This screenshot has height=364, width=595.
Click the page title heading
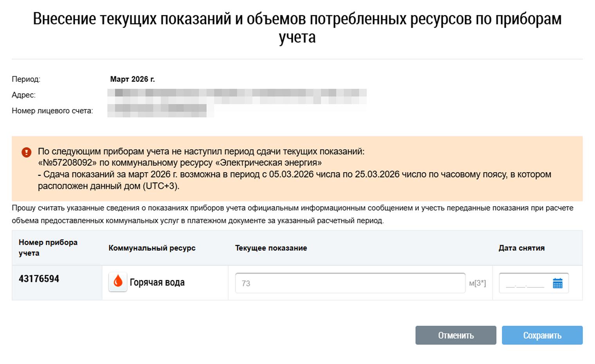297,27
